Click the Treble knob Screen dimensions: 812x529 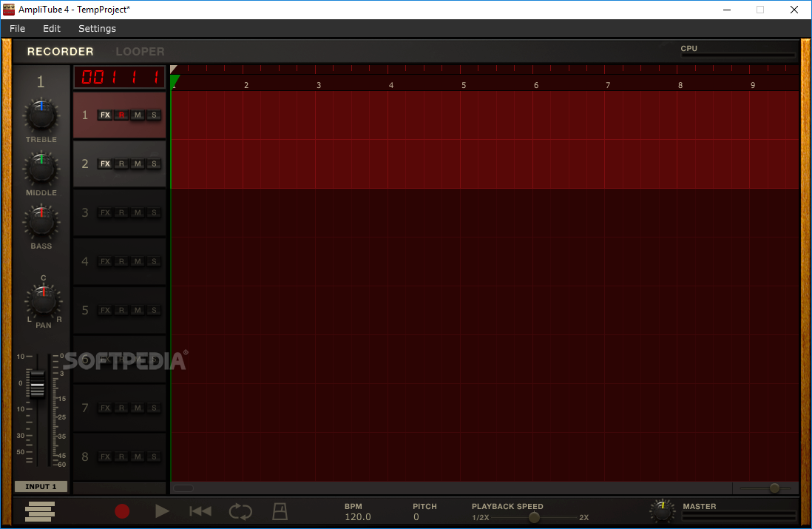pyautogui.click(x=41, y=115)
